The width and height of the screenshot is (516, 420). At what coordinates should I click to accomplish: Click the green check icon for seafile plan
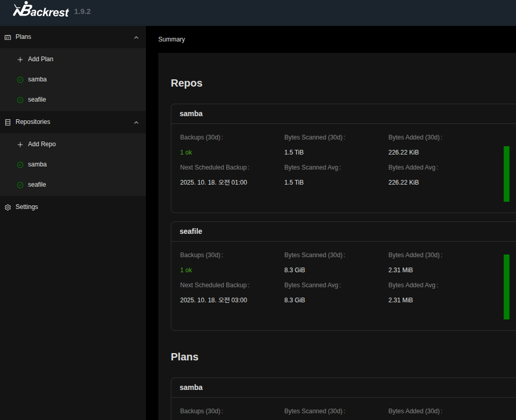[x=20, y=100]
